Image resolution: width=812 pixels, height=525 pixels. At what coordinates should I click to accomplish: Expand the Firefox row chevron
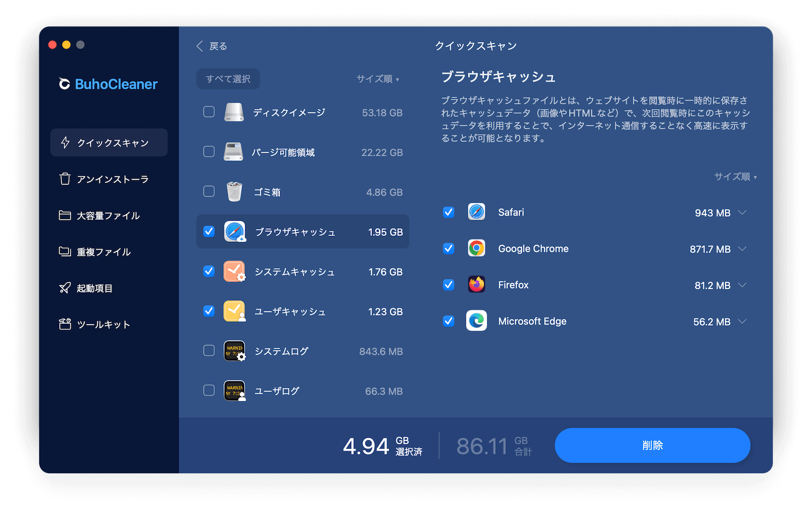click(x=742, y=285)
